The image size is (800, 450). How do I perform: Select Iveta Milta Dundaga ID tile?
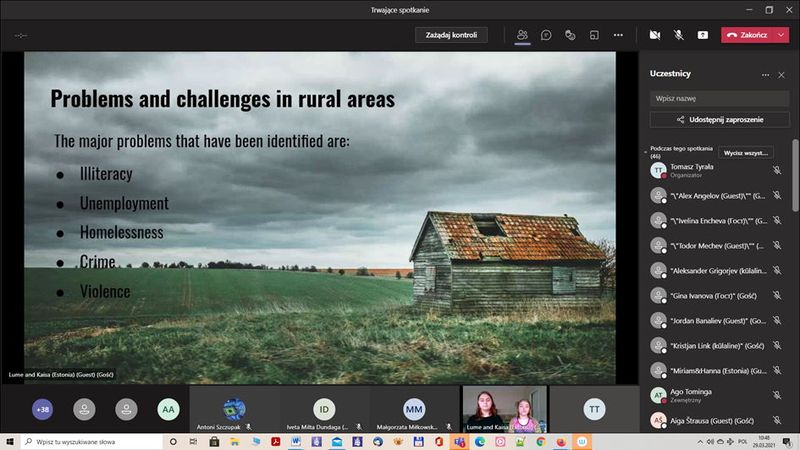(x=324, y=409)
